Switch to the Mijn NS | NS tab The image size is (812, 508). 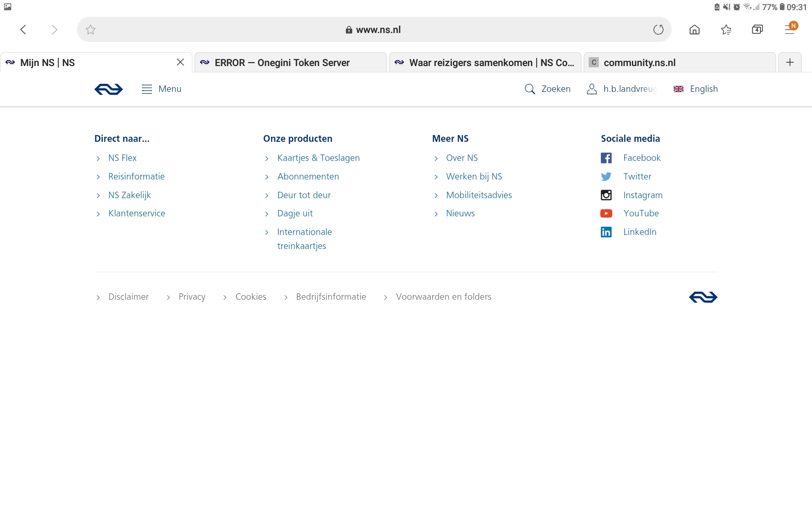click(96, 63)
